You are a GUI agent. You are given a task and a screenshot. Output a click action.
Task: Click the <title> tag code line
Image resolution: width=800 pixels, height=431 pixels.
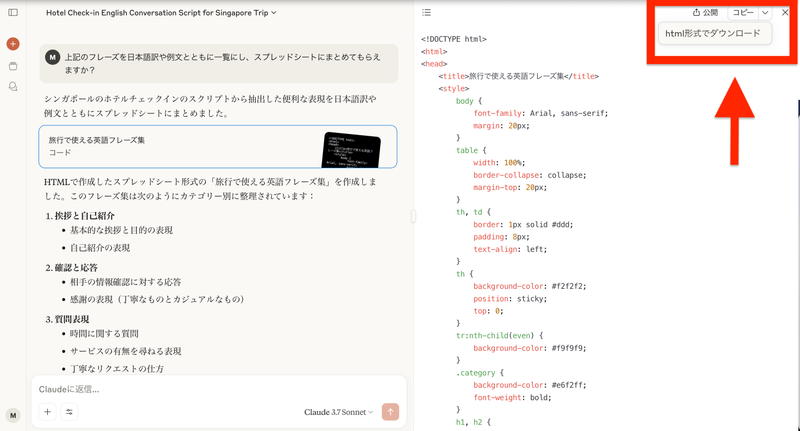pos(518,76)
